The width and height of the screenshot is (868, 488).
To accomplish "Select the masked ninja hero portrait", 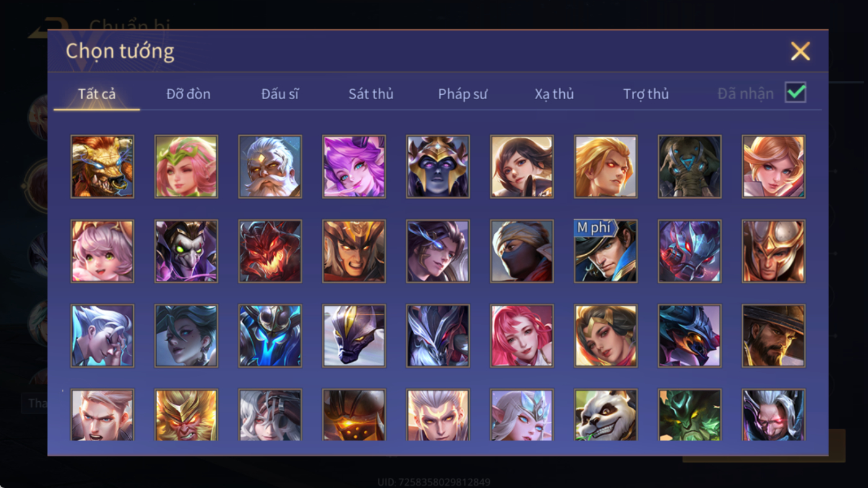I will point(521,251).
